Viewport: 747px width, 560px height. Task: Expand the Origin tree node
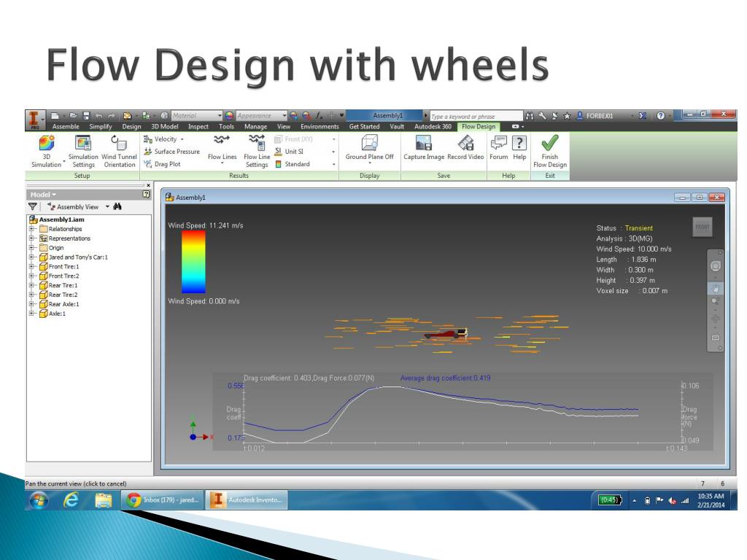click(x=31, y=248)
